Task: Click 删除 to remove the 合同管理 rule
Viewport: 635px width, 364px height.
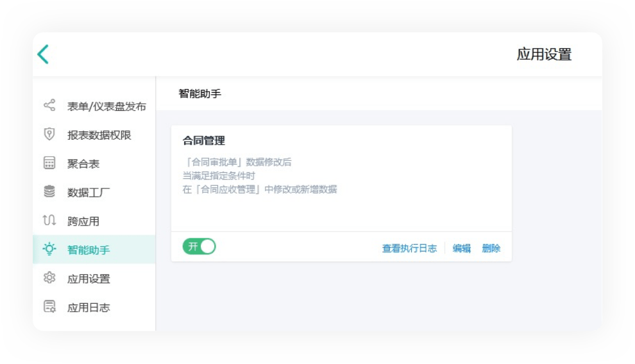Action: point(491,249)
